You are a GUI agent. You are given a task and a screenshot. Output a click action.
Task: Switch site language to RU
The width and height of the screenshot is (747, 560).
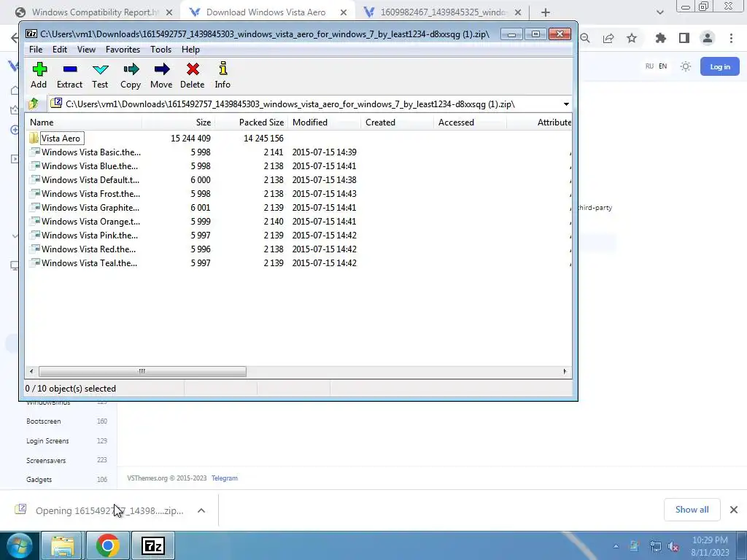(x=649, y=66)
